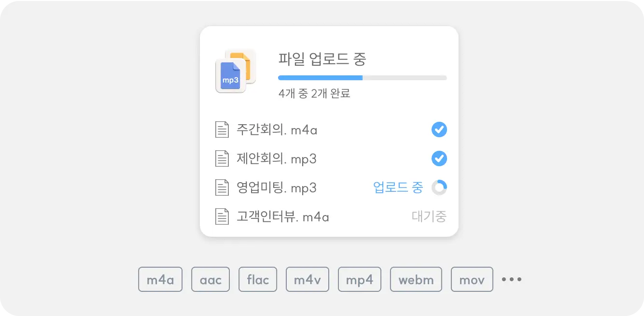Click the upload spinner for 영업미팅. mp3
Screen dimensions: 644x316
pyautogui.click(x=439, y=187)
